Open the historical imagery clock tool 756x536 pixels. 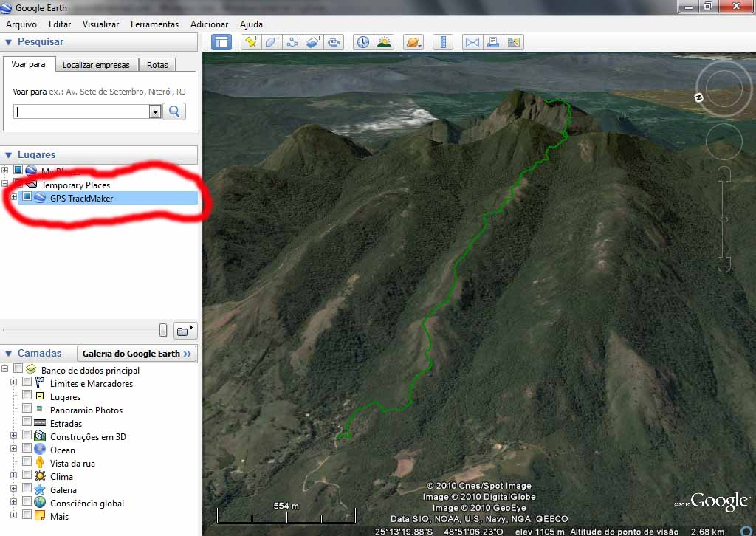tap(363, 42)
